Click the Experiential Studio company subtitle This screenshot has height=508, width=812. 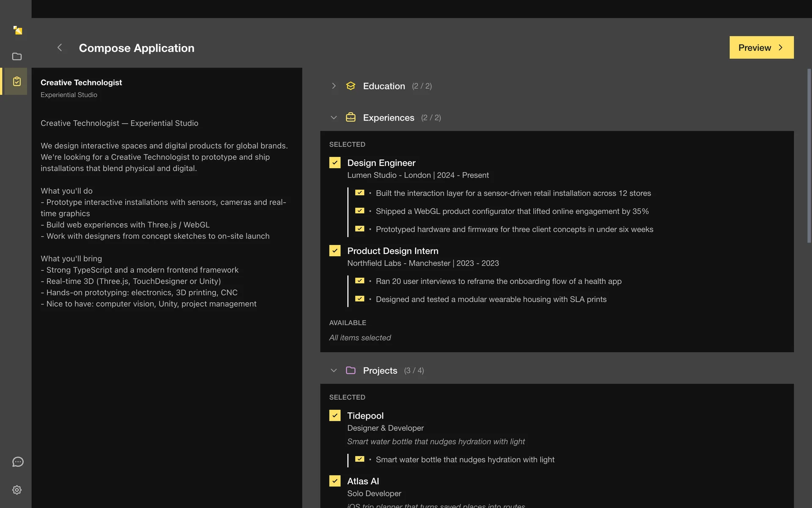pos(69,95)
